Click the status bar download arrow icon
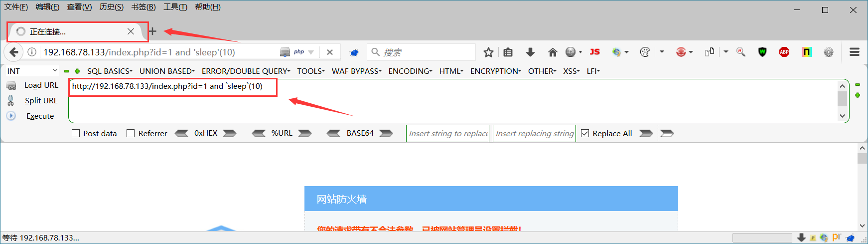The width and height of the screenshot is (868, 244). [802, 238]
